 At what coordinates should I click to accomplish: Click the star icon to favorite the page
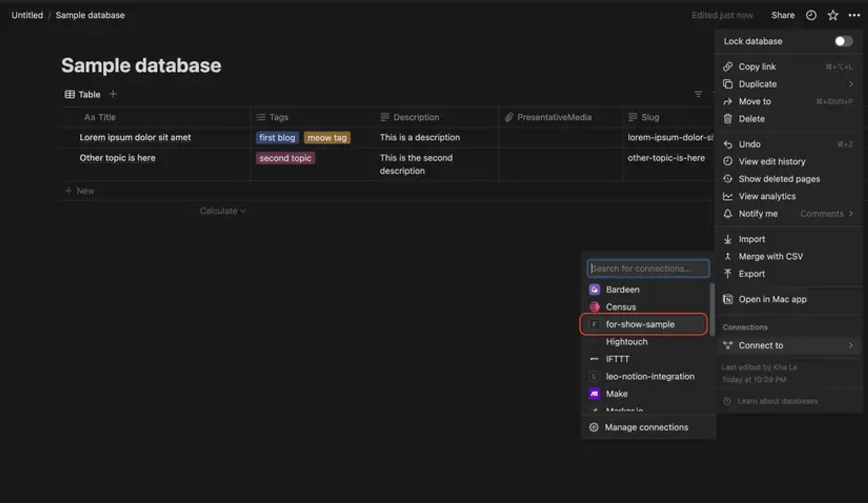[833, 15]
